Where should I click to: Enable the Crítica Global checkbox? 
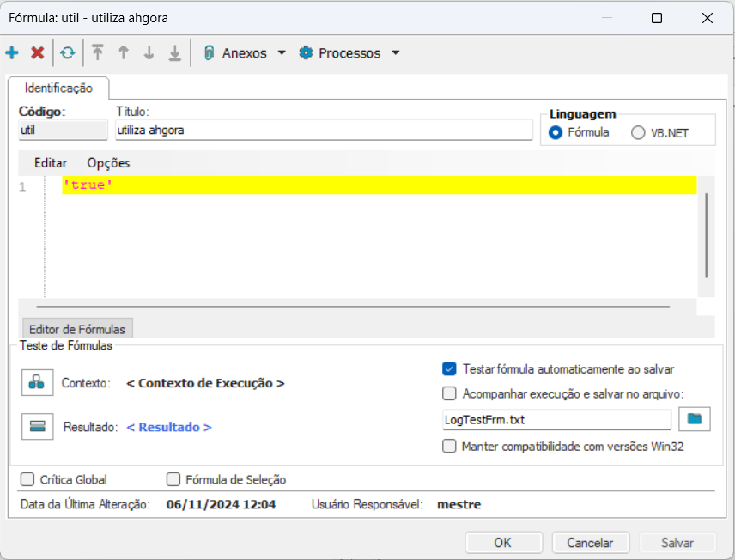tap(27, 479)
